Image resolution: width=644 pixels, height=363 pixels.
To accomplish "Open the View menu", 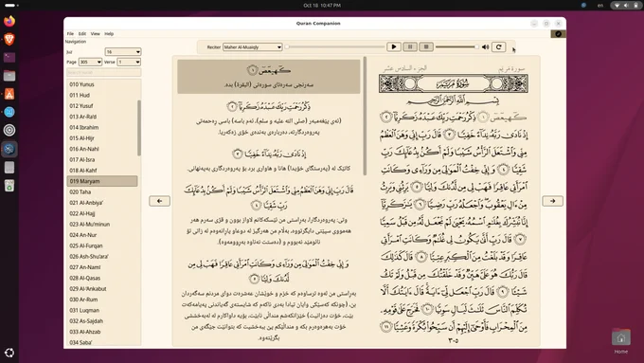I will point(96,34).
